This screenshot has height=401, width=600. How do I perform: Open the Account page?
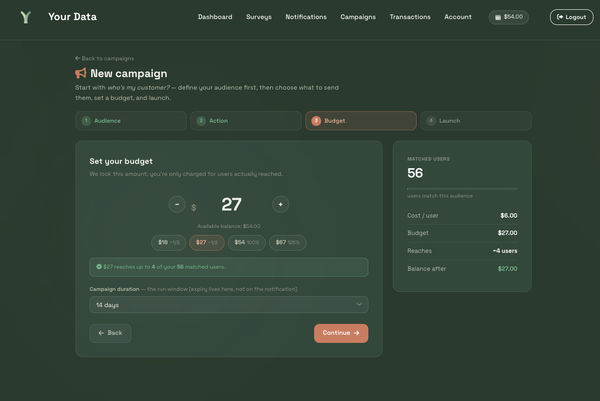tap(458, 17)
